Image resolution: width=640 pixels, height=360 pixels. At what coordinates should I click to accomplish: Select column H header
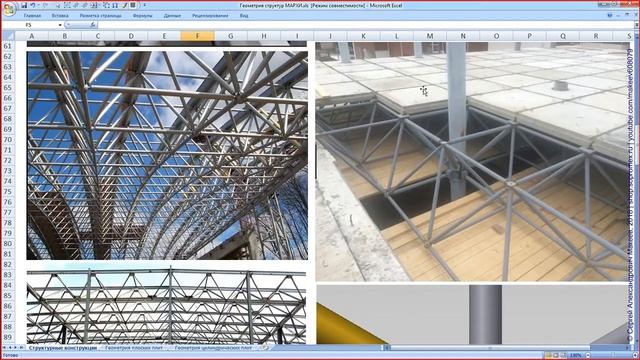click(264, 36)
